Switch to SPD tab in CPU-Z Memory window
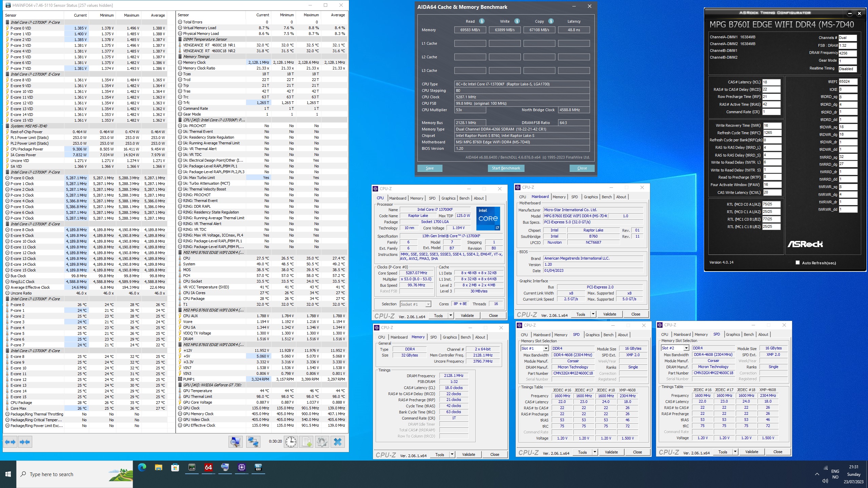 pos(434,337)
